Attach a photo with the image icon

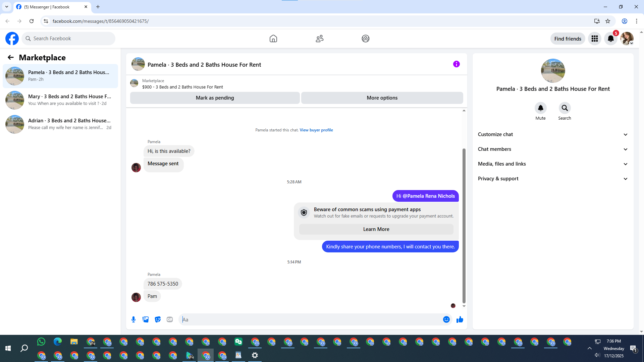tap(146, 319)
